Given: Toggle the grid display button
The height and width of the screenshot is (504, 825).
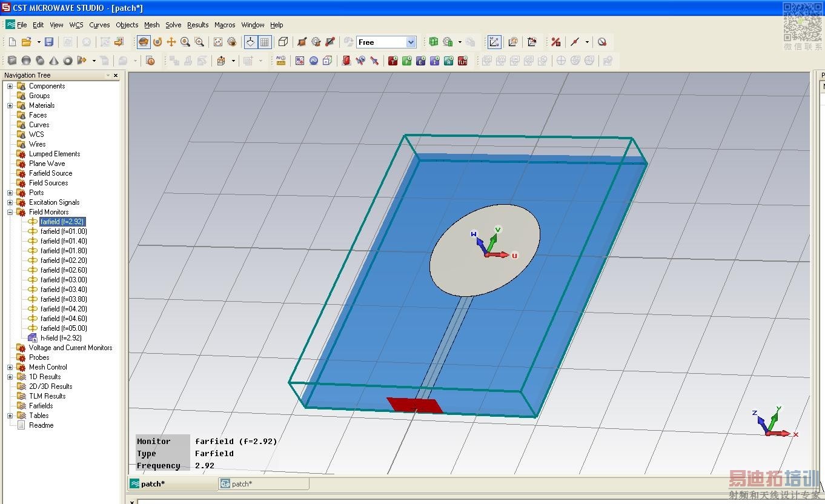Looking at the screenshot, I should pyautogui.click(x=265, y=42).
